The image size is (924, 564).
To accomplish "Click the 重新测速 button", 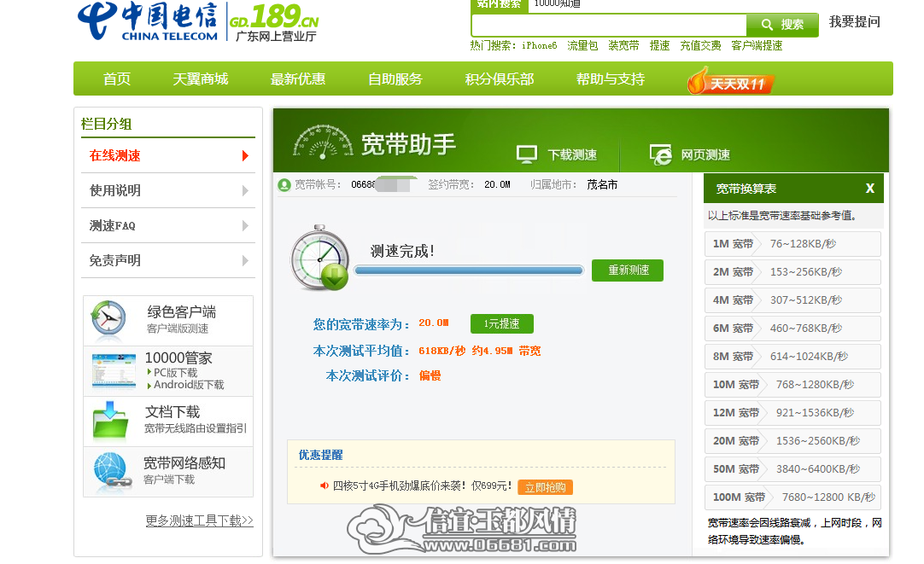I will (x=628, y=270).
